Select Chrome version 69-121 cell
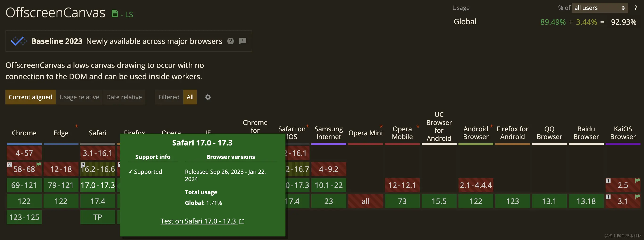The image size is (644, 240). tap(24, 185)
